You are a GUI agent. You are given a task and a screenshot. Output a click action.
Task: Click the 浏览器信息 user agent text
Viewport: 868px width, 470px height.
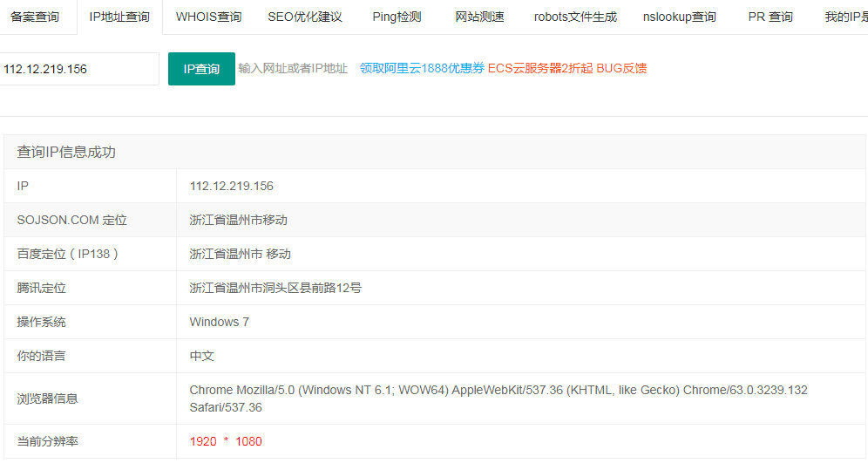tap(498, 398)
